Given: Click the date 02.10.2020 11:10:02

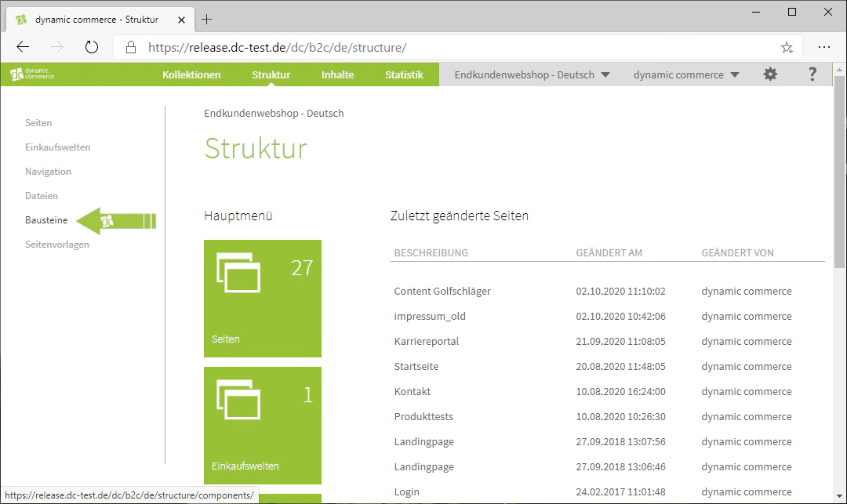Looking at the screenshot, I should [x=620, y=292].
